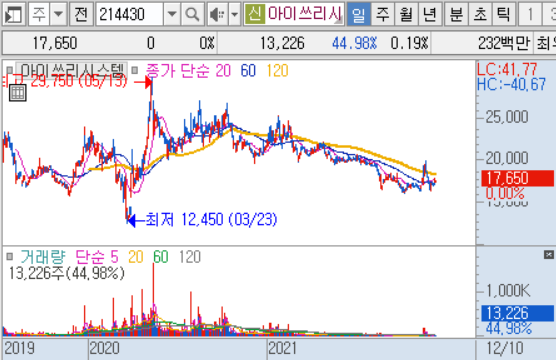Click the 거래량 volume legend label
556x360 pixels.
click(43, 256)
